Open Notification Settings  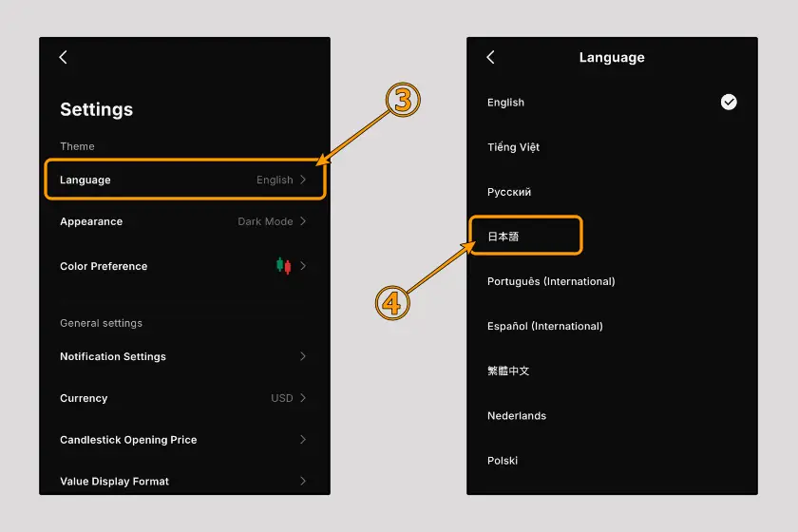tap(184, 356)
